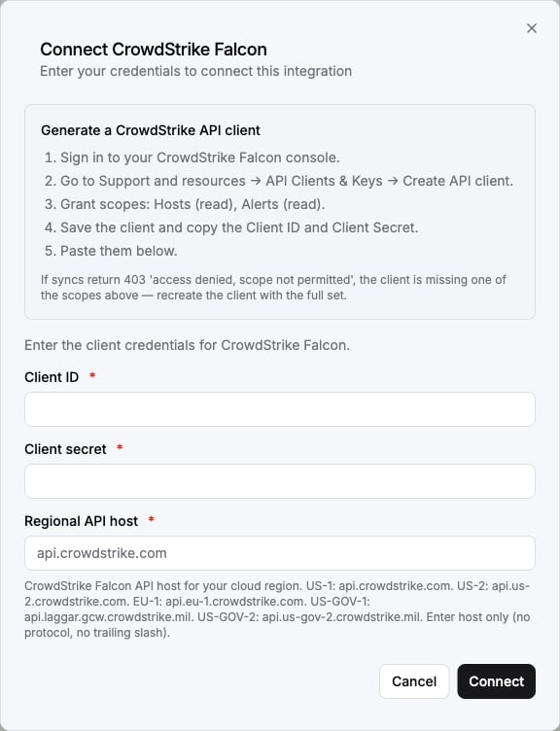
Task: Click the Client secret label
Action: [x=65, y=449]
